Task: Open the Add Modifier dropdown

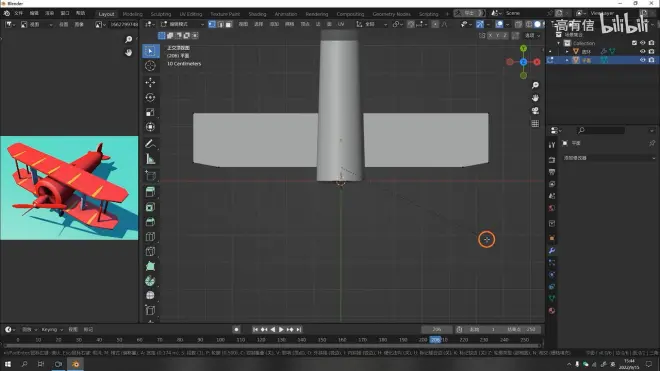Action: (x=609, y=158)
